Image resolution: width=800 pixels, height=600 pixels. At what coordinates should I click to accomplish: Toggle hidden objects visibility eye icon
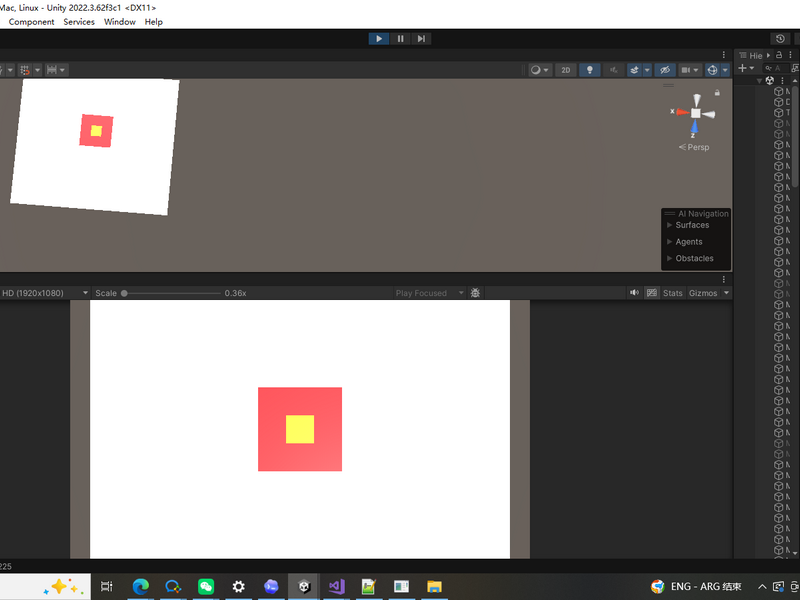click(x=665, y=70)
